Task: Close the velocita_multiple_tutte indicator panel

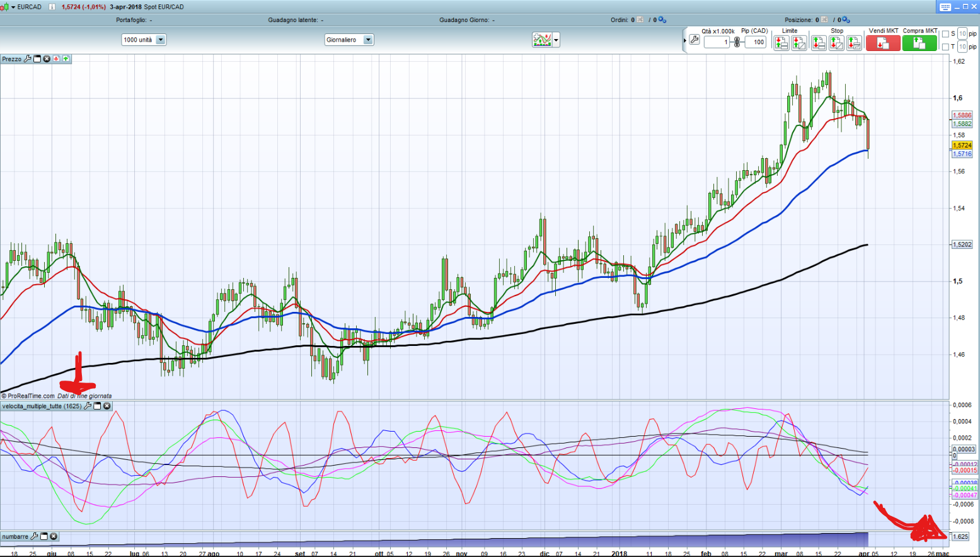Action: click(x=107, y=406)
